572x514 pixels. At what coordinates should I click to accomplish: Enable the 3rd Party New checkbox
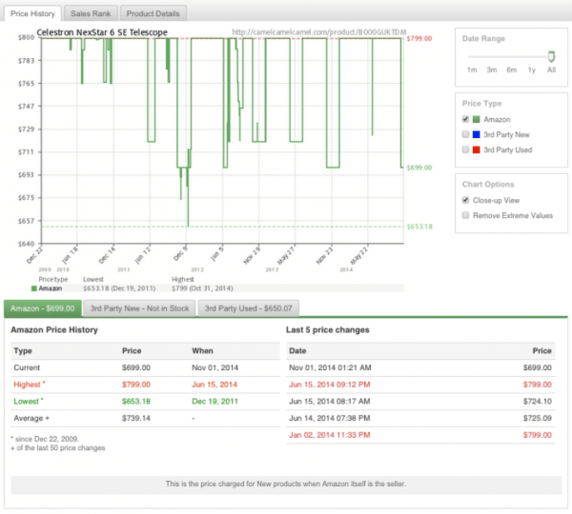coord(465,134)
